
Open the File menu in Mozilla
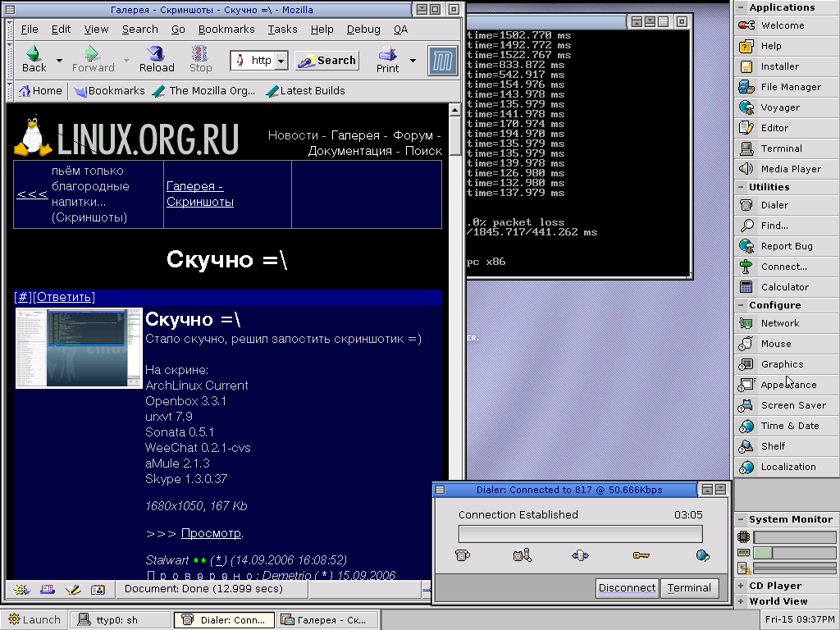pyautogui.click(x=30, y=30)
